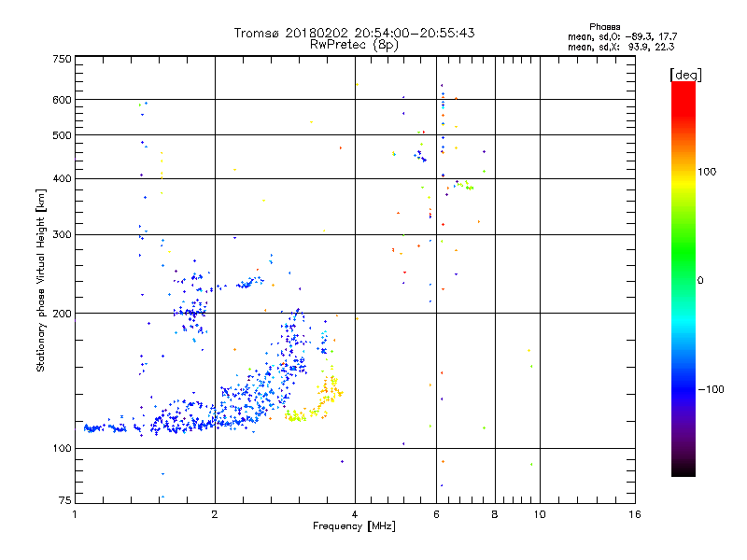Viewport: 747px width, 560px height.
Task: Click the mean, sd,X statistics line
Action: coord(621,47)
